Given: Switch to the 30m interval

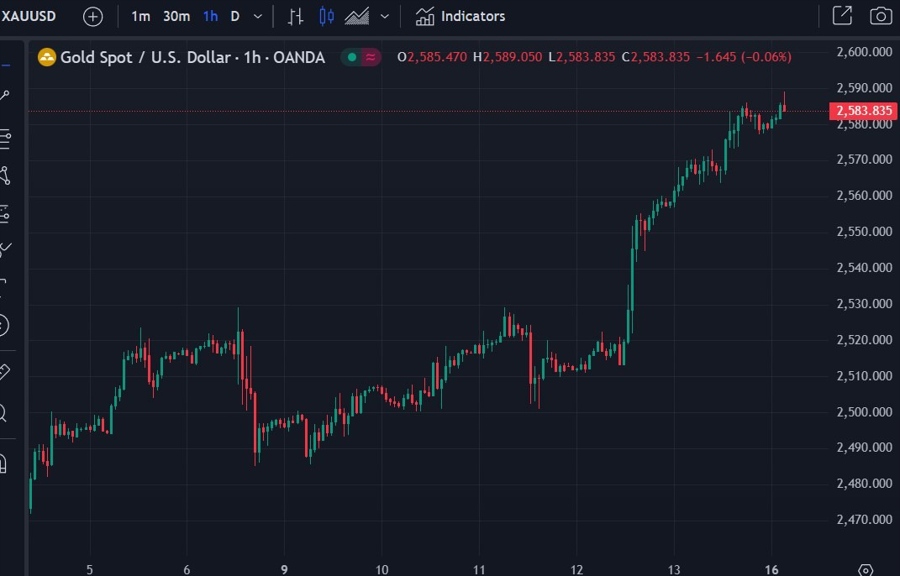Looking at the screenshot, I should (176, 16).
